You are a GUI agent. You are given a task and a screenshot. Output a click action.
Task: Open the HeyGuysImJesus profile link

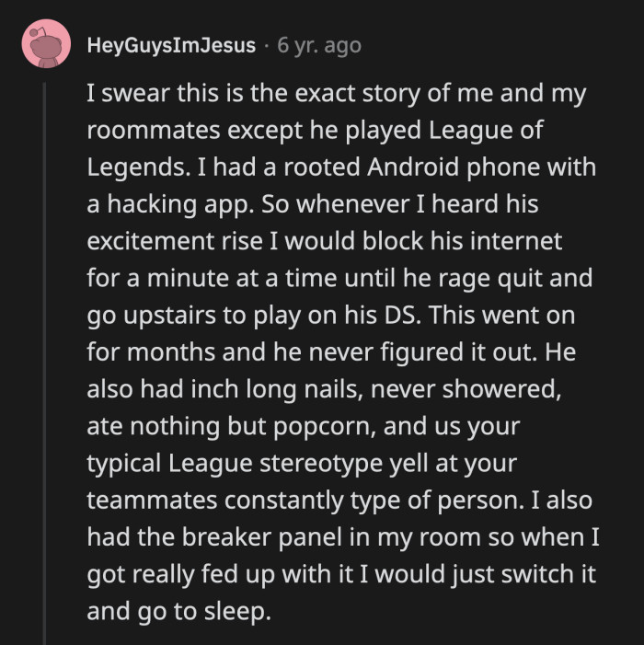click(x=171, y=45)
